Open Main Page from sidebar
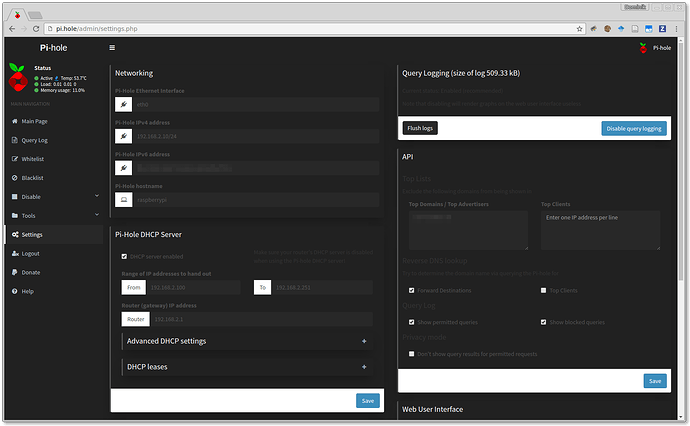 click(x=34, y=121)
